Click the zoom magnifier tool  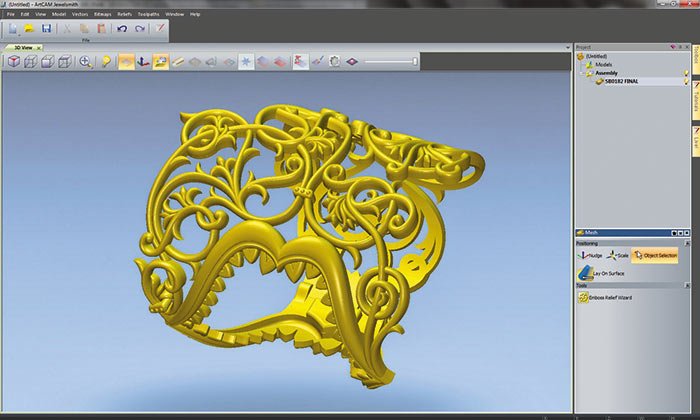(86, 62)
